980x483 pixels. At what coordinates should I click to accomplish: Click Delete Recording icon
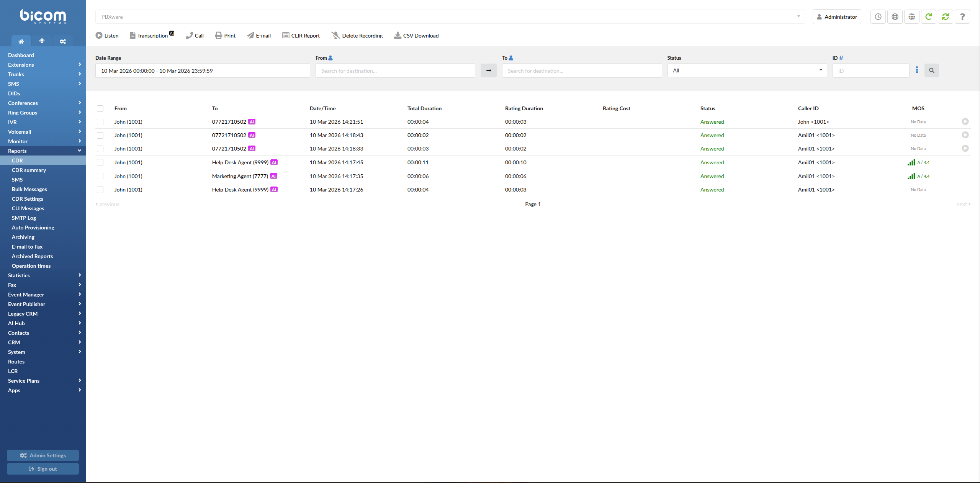coord(335,36)
